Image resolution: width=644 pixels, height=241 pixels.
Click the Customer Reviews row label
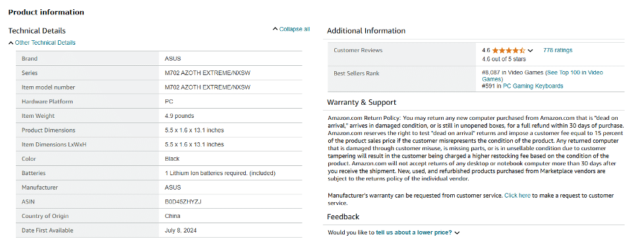(358, 51)
